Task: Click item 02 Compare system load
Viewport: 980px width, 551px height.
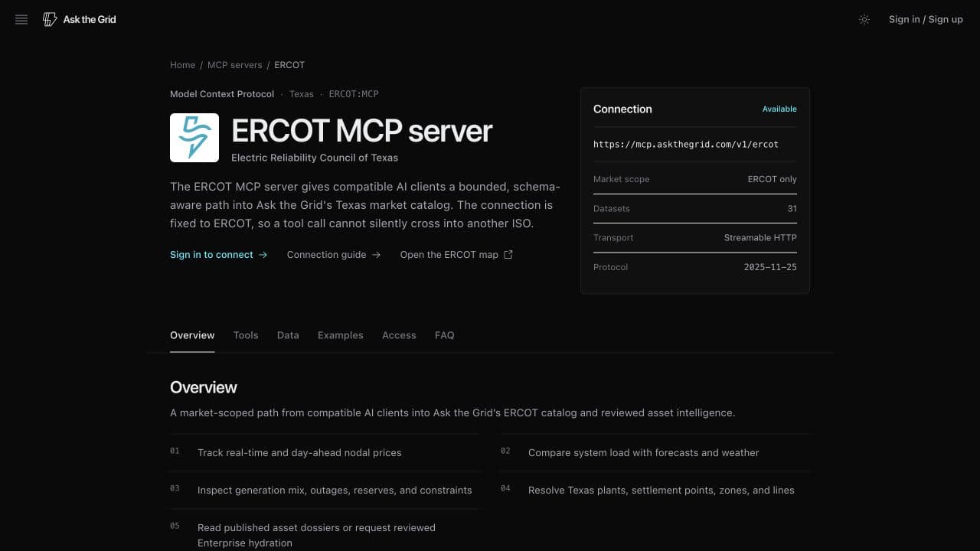Action: click(x=644, y=453)
